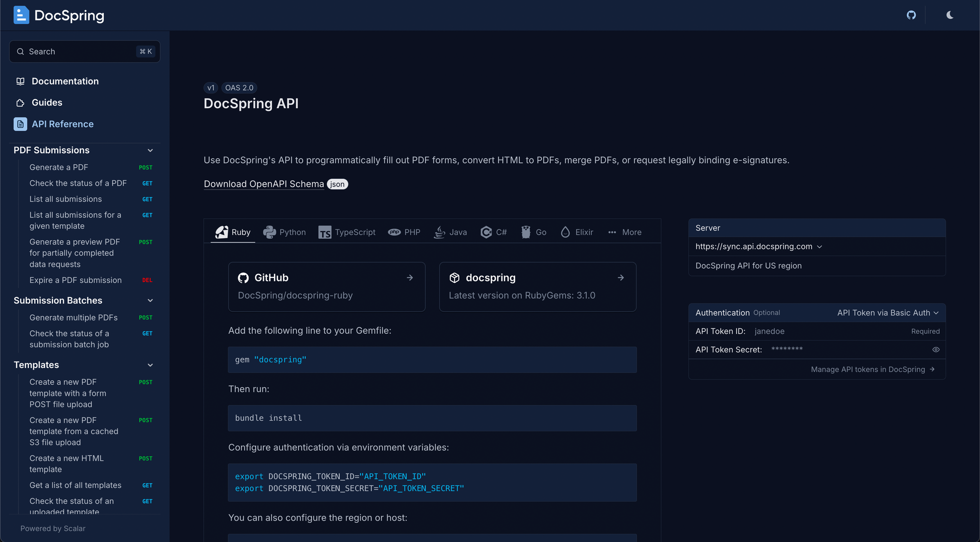Click the DocSpring logo icon
Viewport: 980px width, 542px height.
coord(21,15)
